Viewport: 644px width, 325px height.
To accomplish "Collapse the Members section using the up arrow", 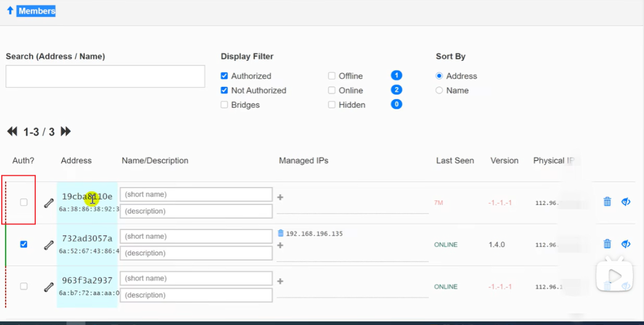I will tap(10, 10).
